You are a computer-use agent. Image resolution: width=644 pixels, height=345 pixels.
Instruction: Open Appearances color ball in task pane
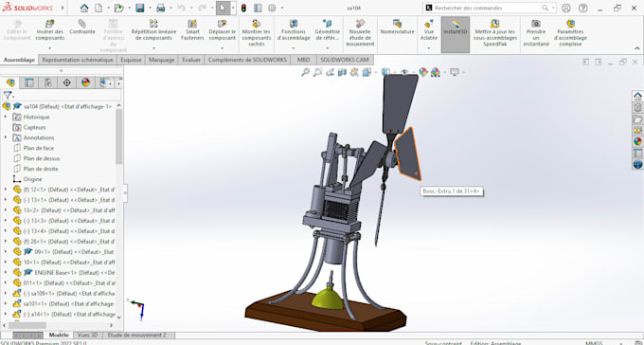click(x=637, y=141)
